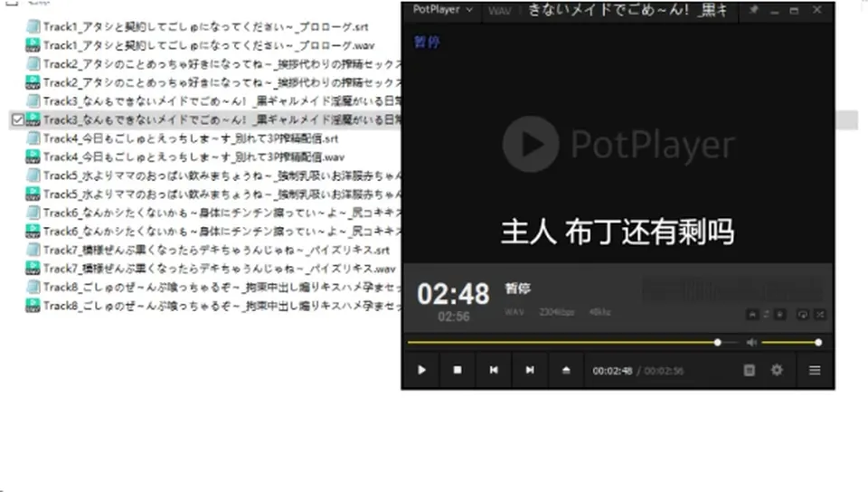This screenshot has width=868, height=492.
Task: Click the first small A-B repeat start icon
Action: (x=752, y=315)
